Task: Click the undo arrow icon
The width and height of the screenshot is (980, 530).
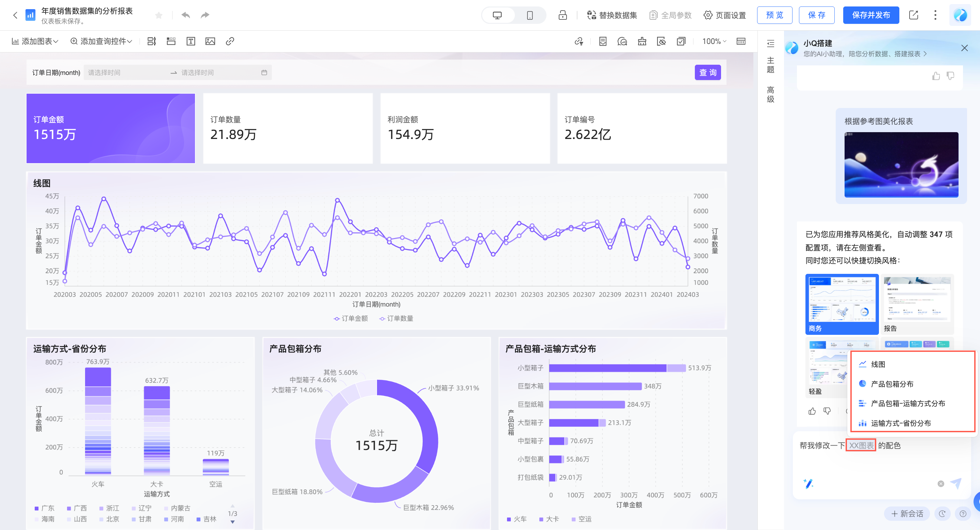Action: [186, 15]
